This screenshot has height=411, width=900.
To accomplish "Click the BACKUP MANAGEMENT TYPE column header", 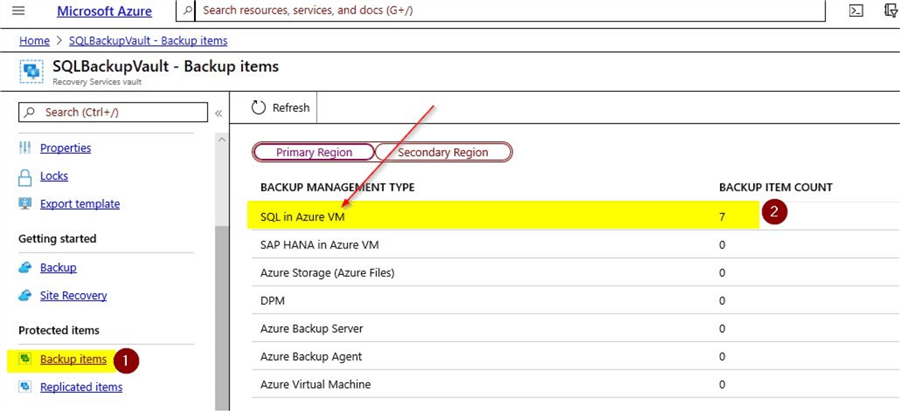I will point(337,187).
